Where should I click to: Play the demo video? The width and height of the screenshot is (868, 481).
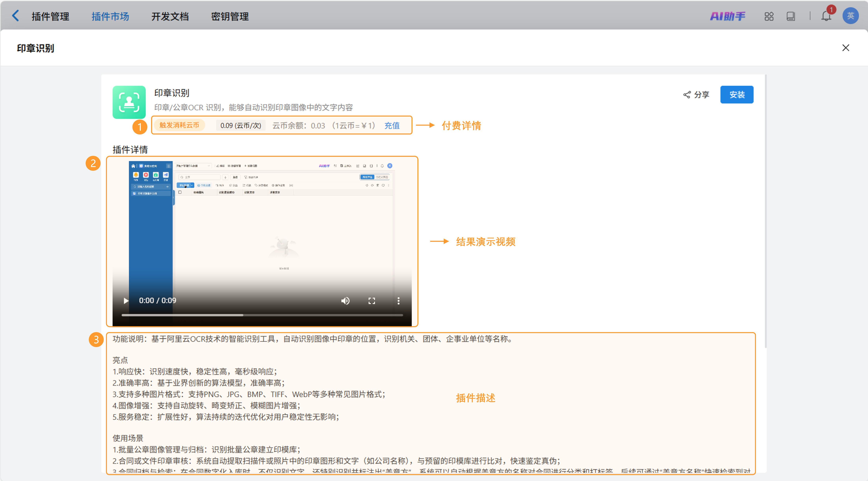(x=126, y=301)
